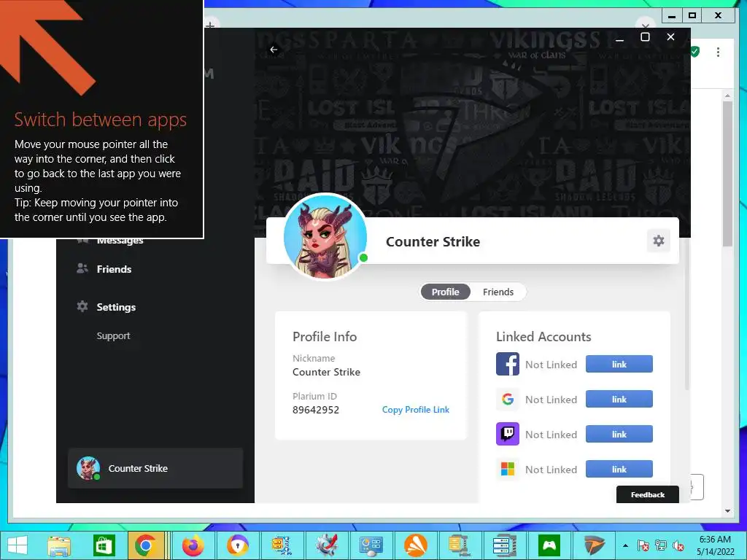
Task: Click the green shield extension icon
Action: (x=695, y=52)
